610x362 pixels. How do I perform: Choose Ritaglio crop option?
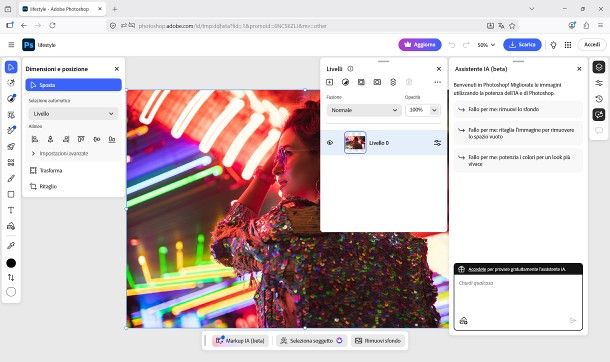click(x=44, y=186)
